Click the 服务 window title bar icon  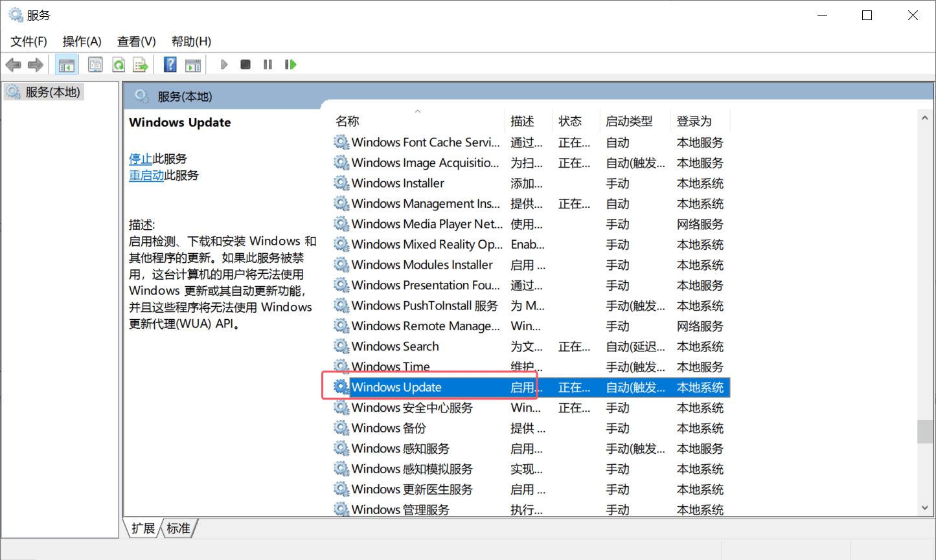coord(16,15)
